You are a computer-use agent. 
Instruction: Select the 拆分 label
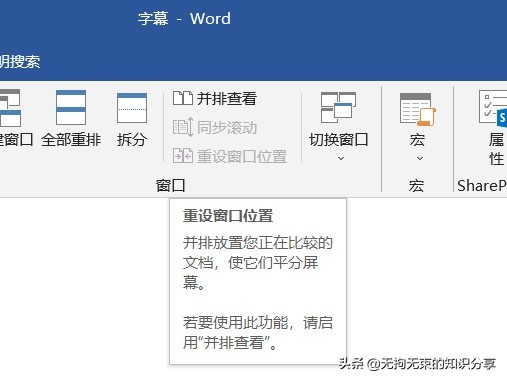[x=132, y=139]
